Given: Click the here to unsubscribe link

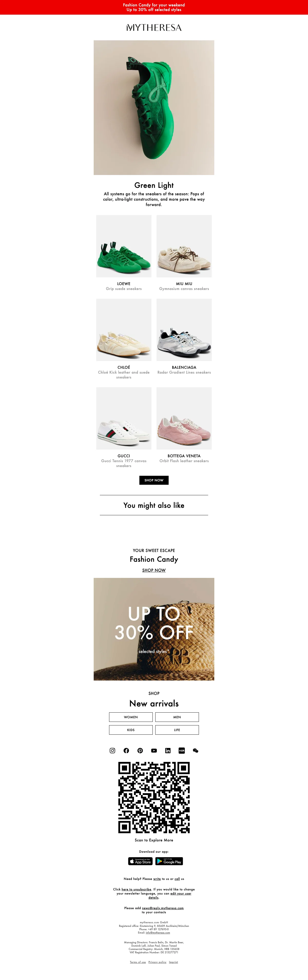Looking at the screenshot, I should [x=136, y=889].
